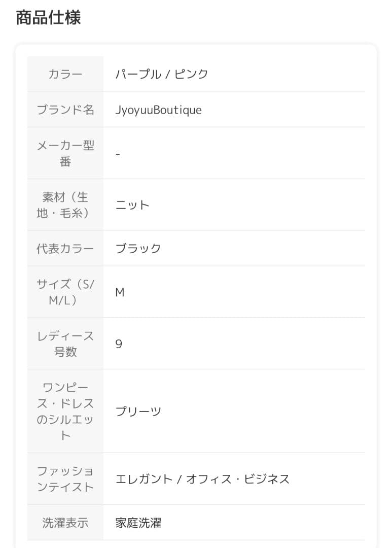This screenshot has width=392, height=548.
Task: Click the ファッションテイスト label
Action: point(65,479)
